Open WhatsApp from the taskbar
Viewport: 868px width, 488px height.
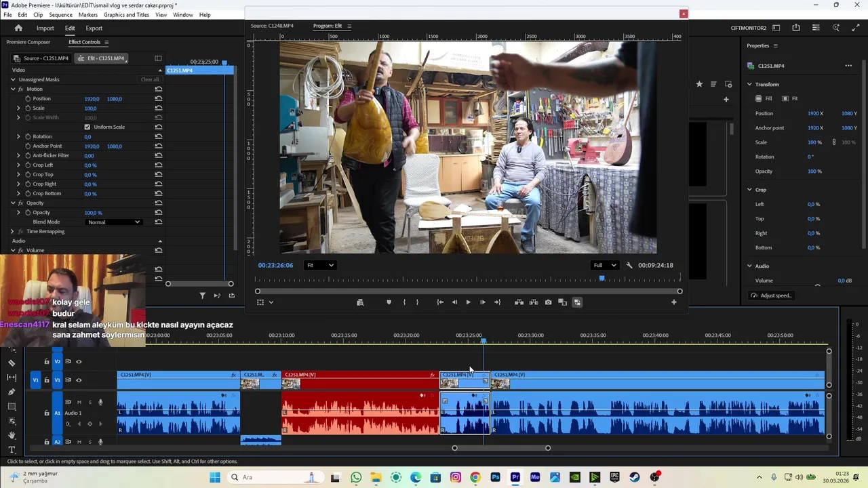click(356, 477)
